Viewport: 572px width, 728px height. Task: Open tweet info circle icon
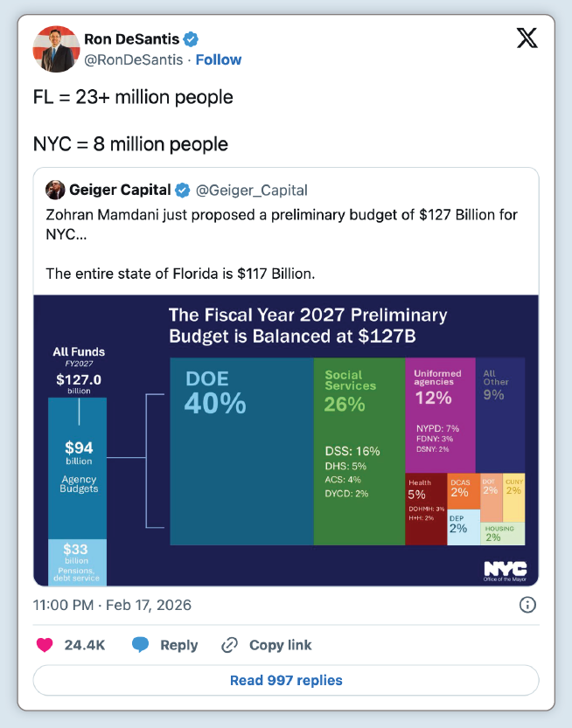(527, 605)
